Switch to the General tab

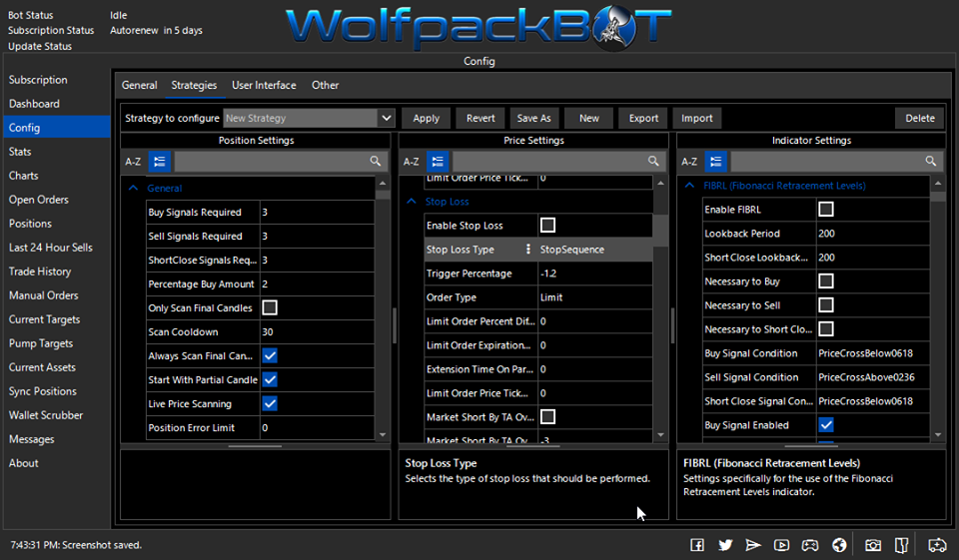[140, 85]
